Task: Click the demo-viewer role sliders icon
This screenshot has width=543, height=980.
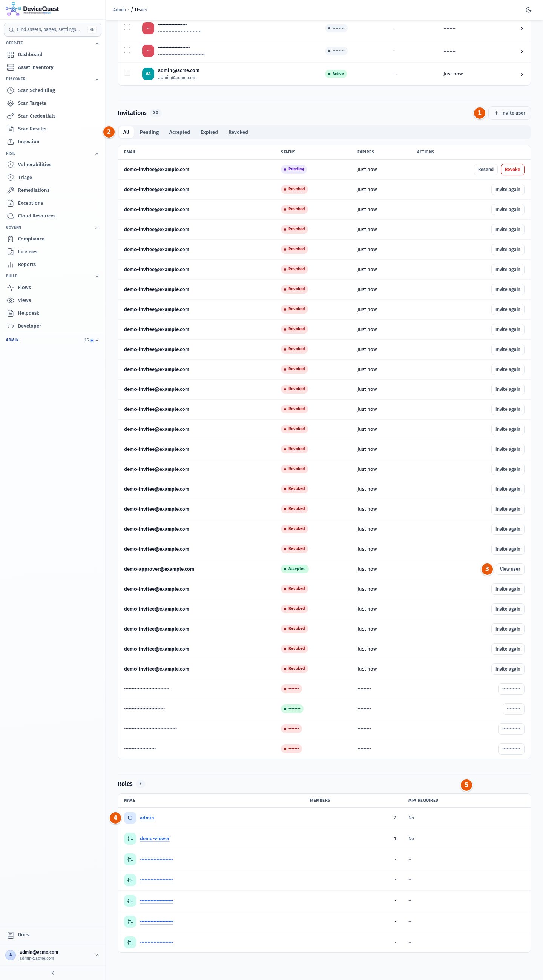Action: (x=130, y=838)
